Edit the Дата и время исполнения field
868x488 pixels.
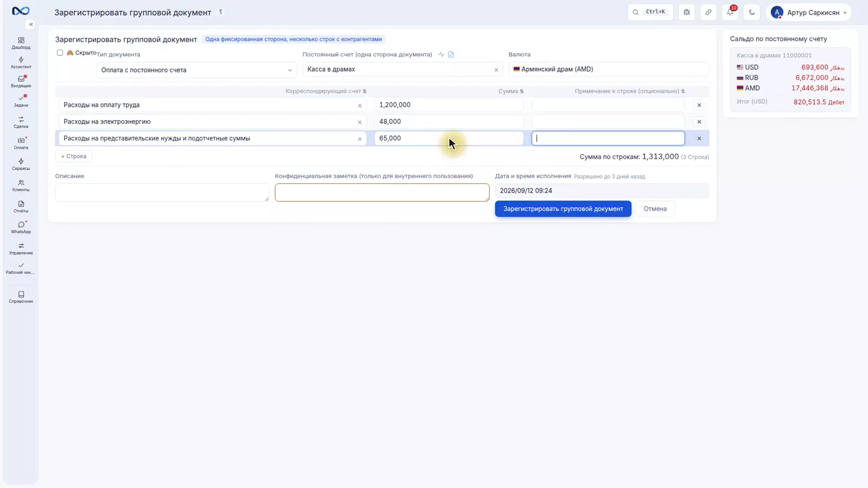tap(602, 191)
